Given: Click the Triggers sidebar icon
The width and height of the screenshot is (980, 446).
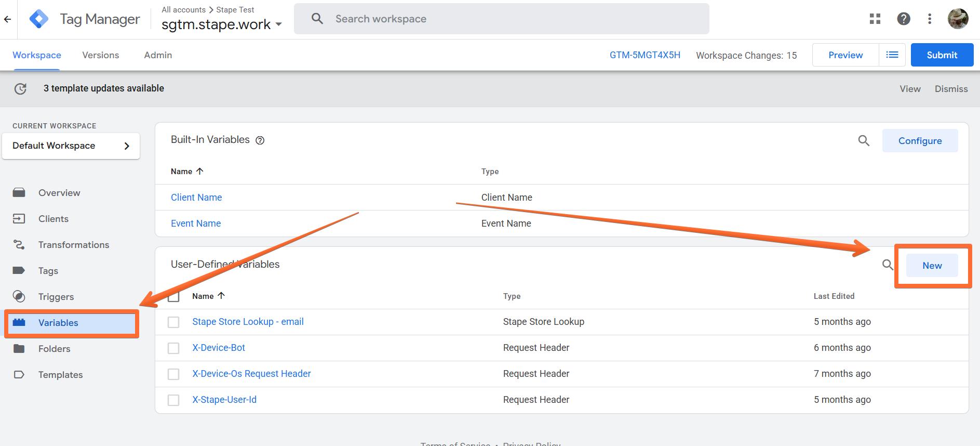Looking at the screenshot, I should coord(19,296).
